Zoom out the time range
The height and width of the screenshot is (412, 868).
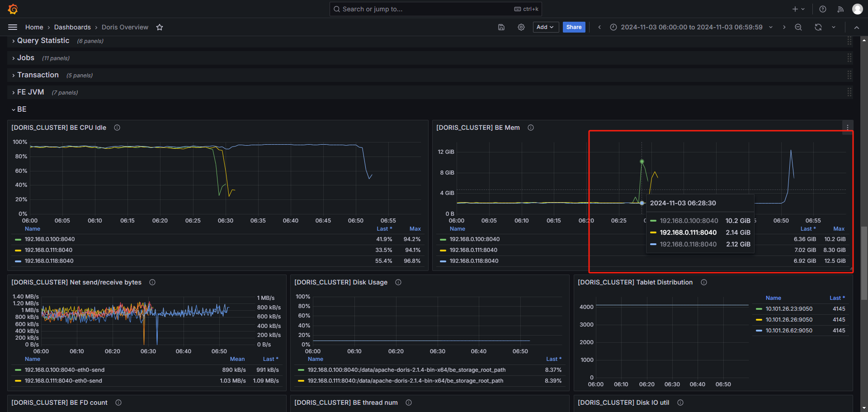click(798, 27)
